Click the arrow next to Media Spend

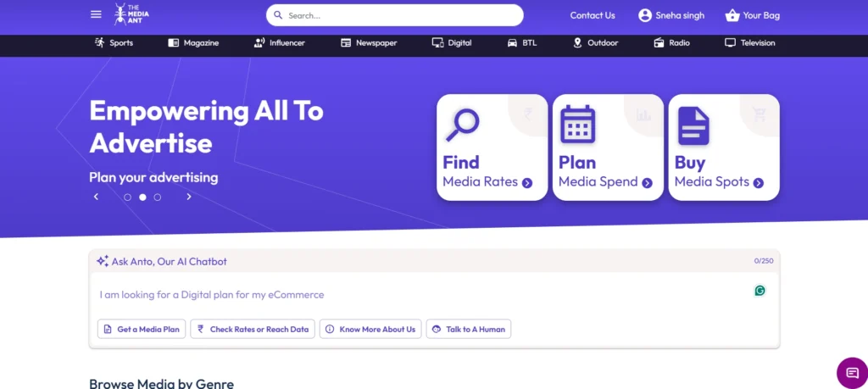click(x=647, y=182)
